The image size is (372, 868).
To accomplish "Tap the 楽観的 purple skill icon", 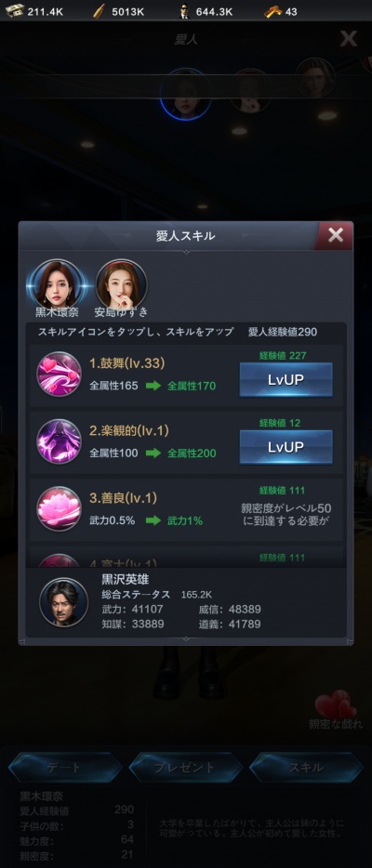I will click(x=59, y=441).
